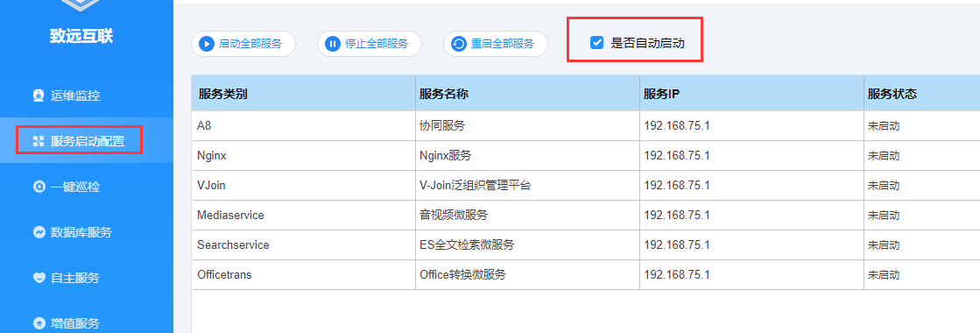Click the pause icon in 停止全部服务

[x=333, y=44]
